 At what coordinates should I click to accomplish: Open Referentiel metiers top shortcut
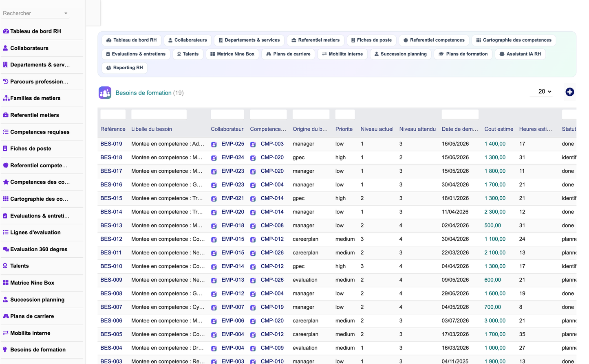315,40
